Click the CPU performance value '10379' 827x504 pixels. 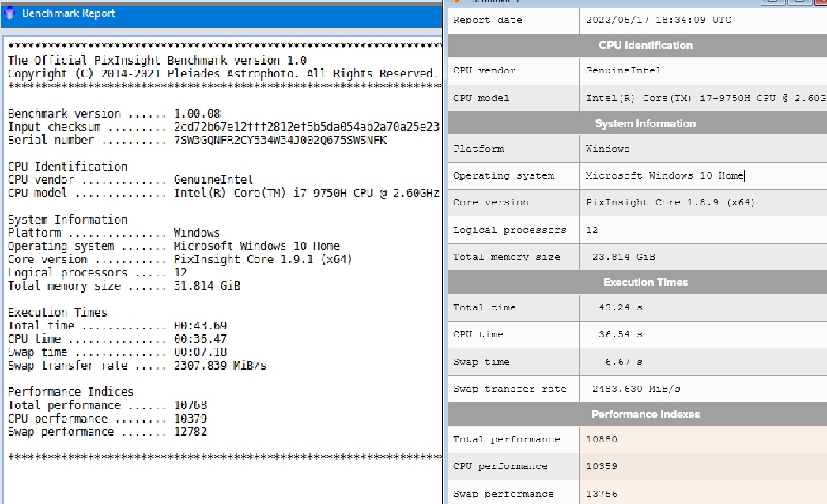coord(191,419)
